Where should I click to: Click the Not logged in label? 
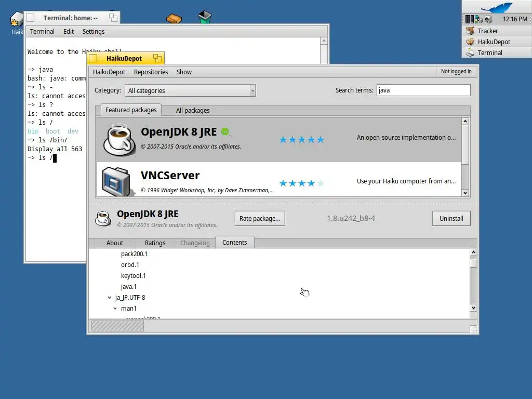pos(456,71)
